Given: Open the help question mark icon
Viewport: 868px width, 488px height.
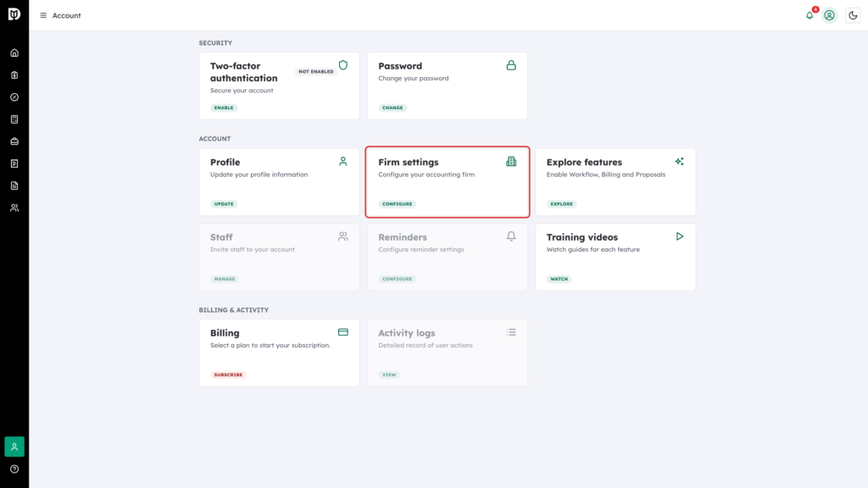Looking at the screenshot, I should coord(14,469).
